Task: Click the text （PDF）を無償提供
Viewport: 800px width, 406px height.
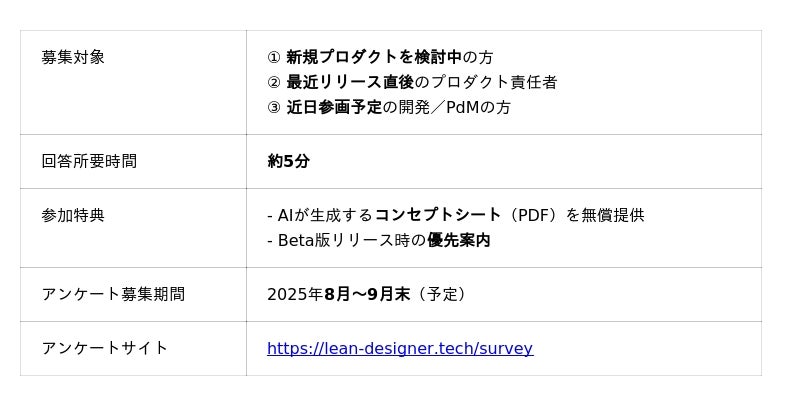Action: (573, 215)
